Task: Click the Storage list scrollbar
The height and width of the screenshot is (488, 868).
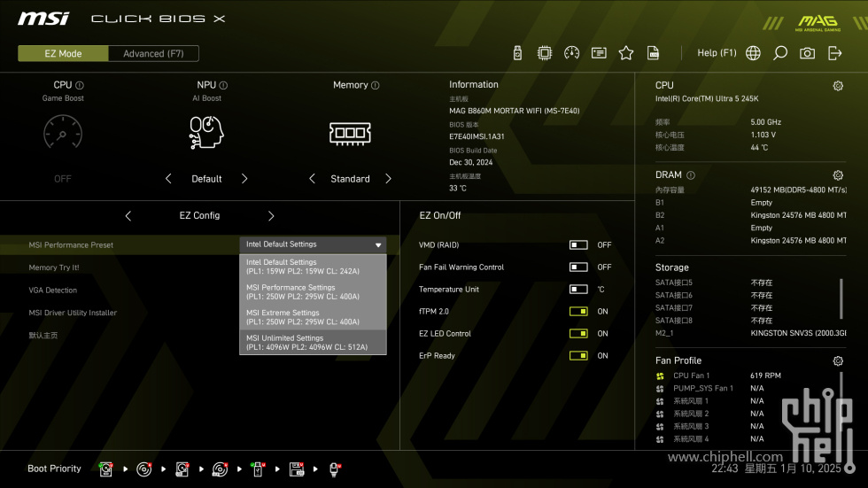Action: 841,298
